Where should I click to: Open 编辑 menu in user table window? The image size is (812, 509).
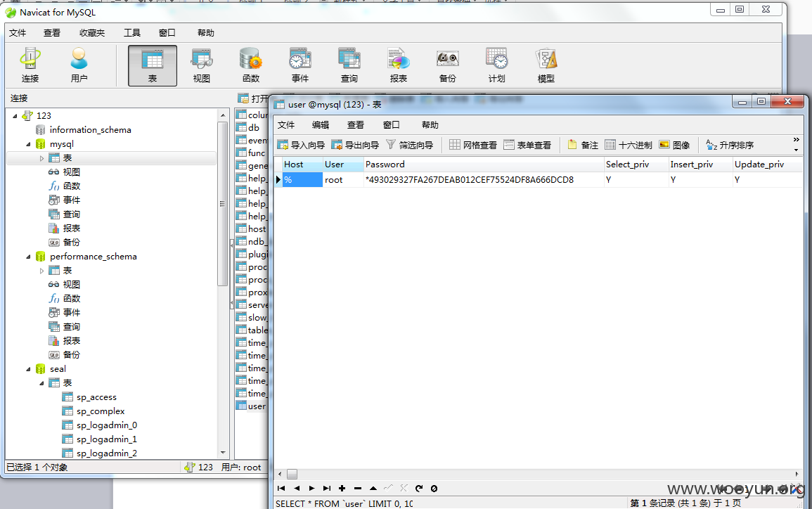(321, 125)
